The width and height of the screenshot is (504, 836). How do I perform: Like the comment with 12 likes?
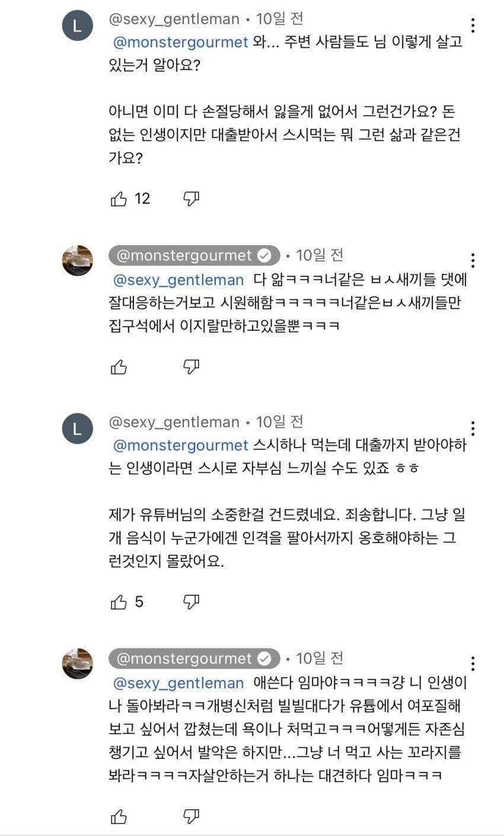(x=119, y=199)
